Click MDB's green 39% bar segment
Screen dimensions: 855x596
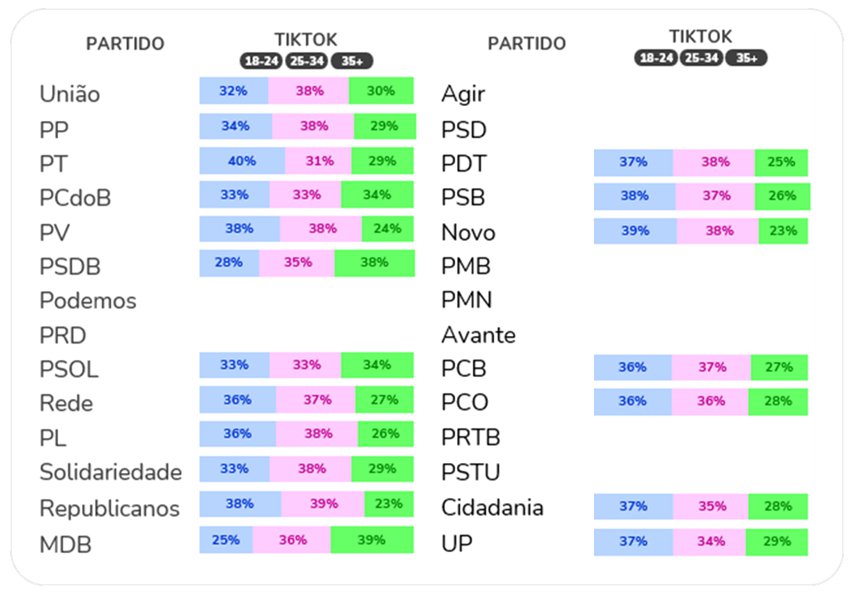tap(372, 540)
